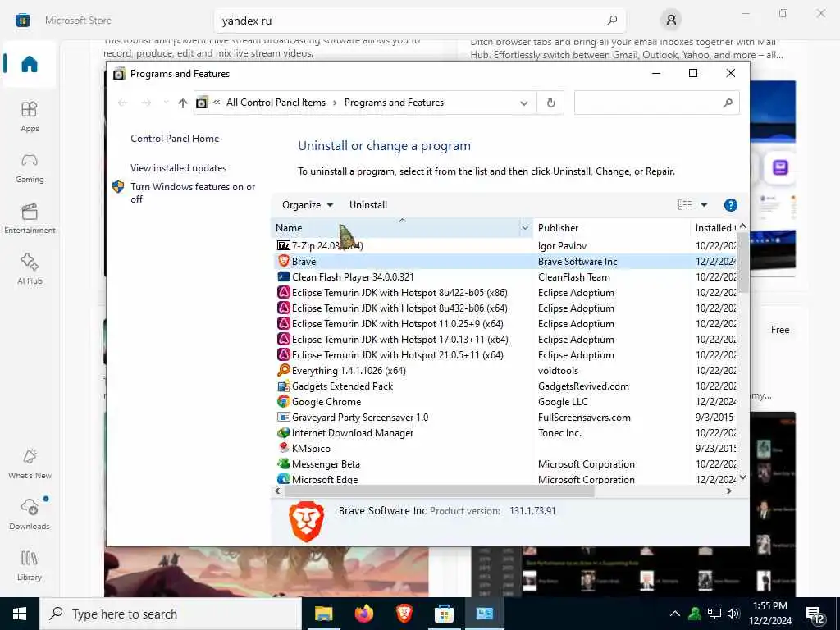
Task: Open Apps section in Microsoft Store sidebar
Action: [x=30, y=116]
